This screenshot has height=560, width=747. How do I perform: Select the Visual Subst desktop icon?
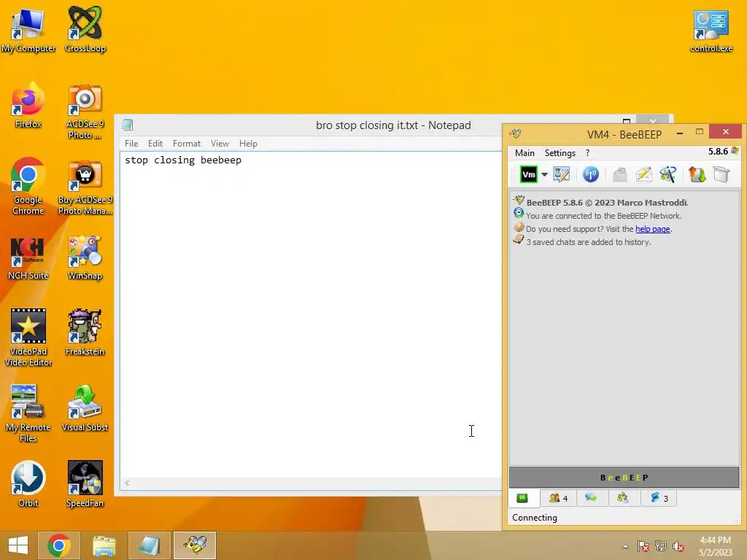85,408
